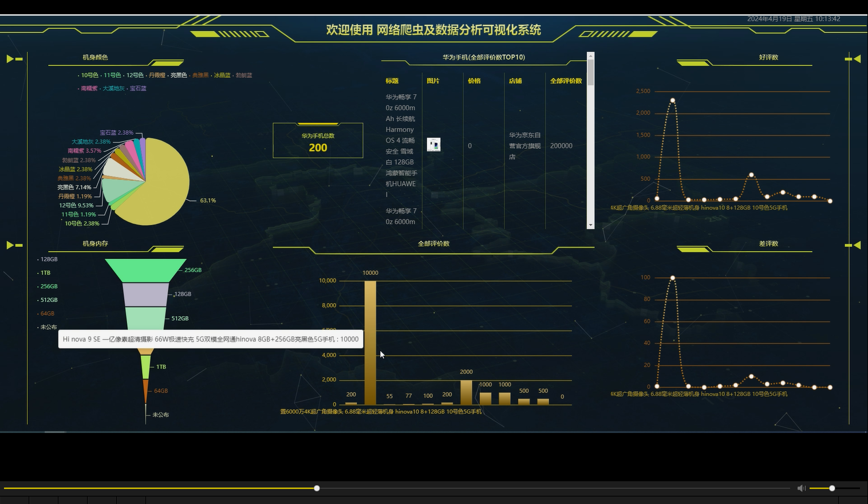Toggle the 未公布 memory legend item
Screen dimensions: 868x504
[48, 327]
